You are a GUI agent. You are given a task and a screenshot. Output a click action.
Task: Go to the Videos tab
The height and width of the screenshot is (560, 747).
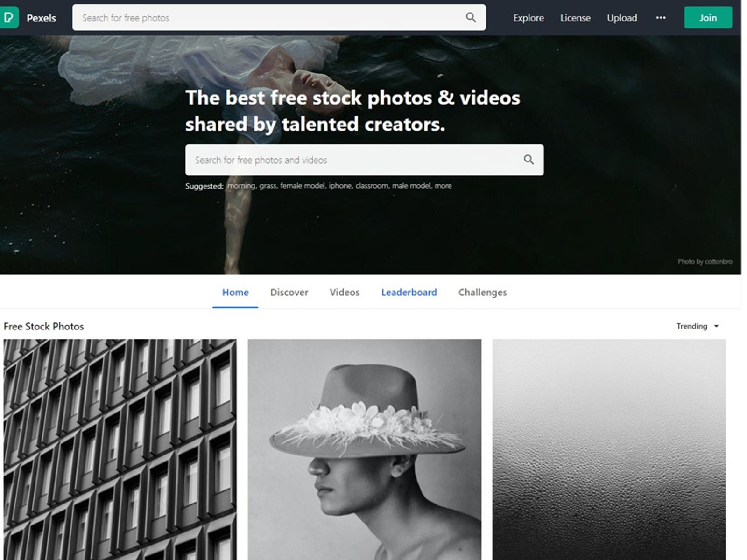point(345,293)
